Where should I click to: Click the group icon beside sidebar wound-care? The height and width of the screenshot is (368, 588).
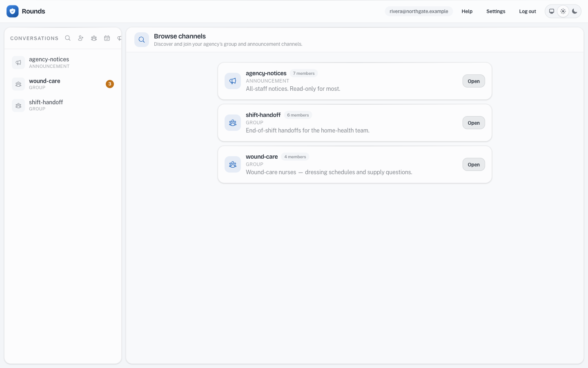(x=18, y=84)
